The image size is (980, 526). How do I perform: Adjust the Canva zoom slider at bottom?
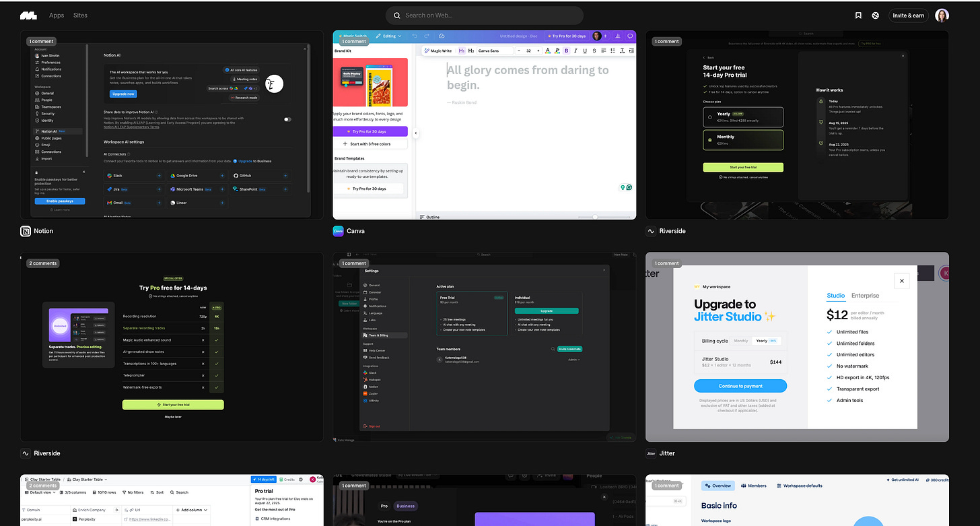coord(595,217)
